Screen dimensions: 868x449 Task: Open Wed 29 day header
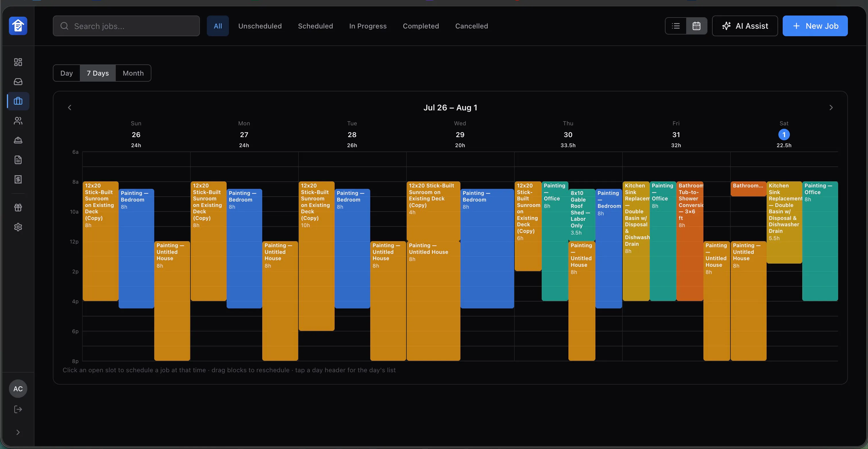click(460, 134)
